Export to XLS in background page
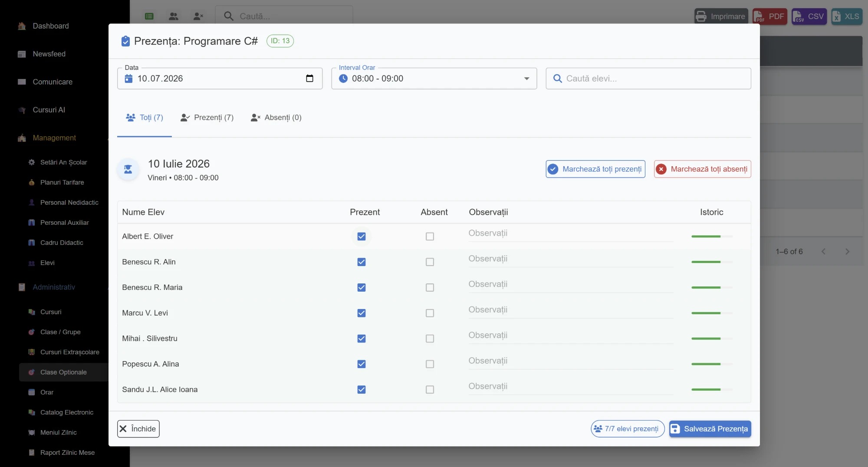This screenshot has width=868, height=467. tap(847, 16)
